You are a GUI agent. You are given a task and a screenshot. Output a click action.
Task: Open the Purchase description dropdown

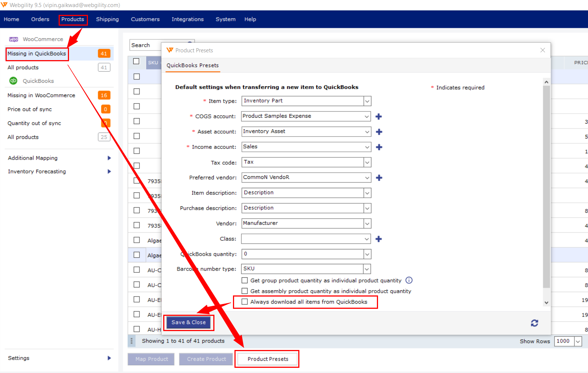[x=367, y=208]
